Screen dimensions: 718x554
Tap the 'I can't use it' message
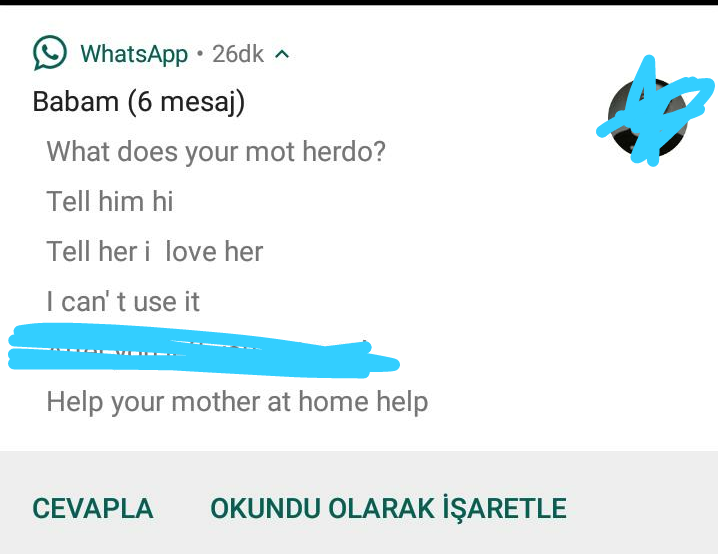click(x=123, y=302)
